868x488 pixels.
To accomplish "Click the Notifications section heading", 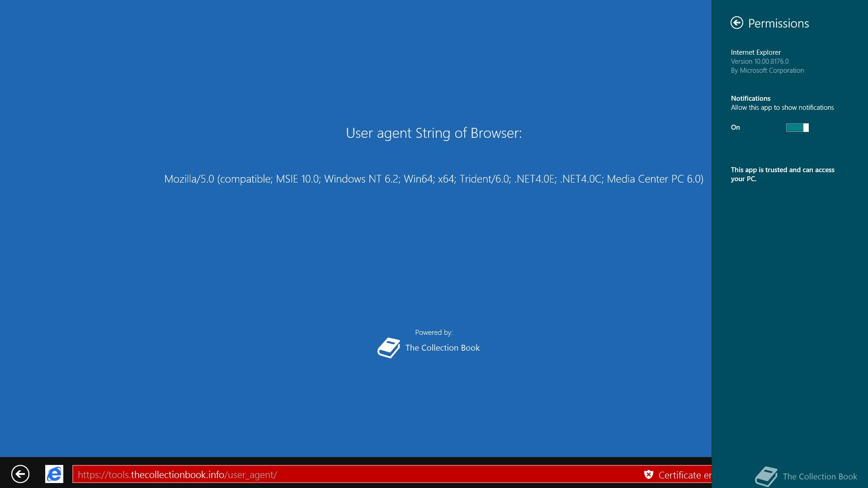I will 750,99.
